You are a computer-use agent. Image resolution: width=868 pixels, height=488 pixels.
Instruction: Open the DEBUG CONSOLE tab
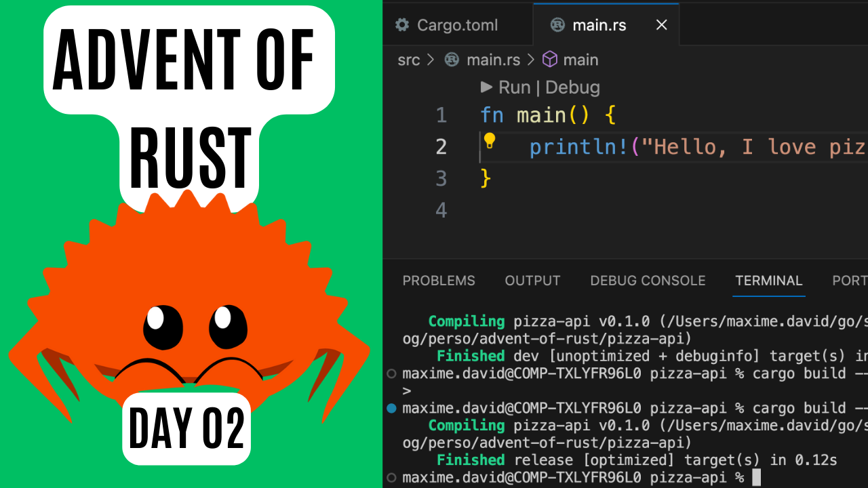point(648,281)
